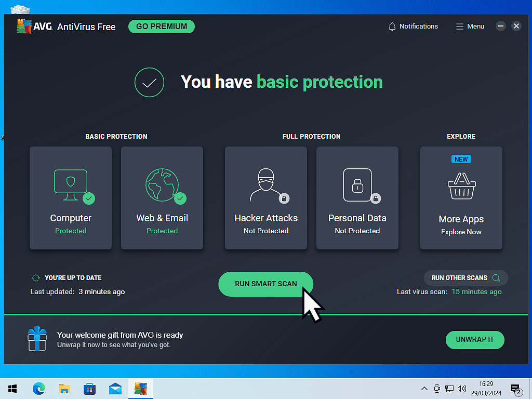
Task: Click the EXPLORE heading
Action: pyautogui.click(x=461, y=137)
